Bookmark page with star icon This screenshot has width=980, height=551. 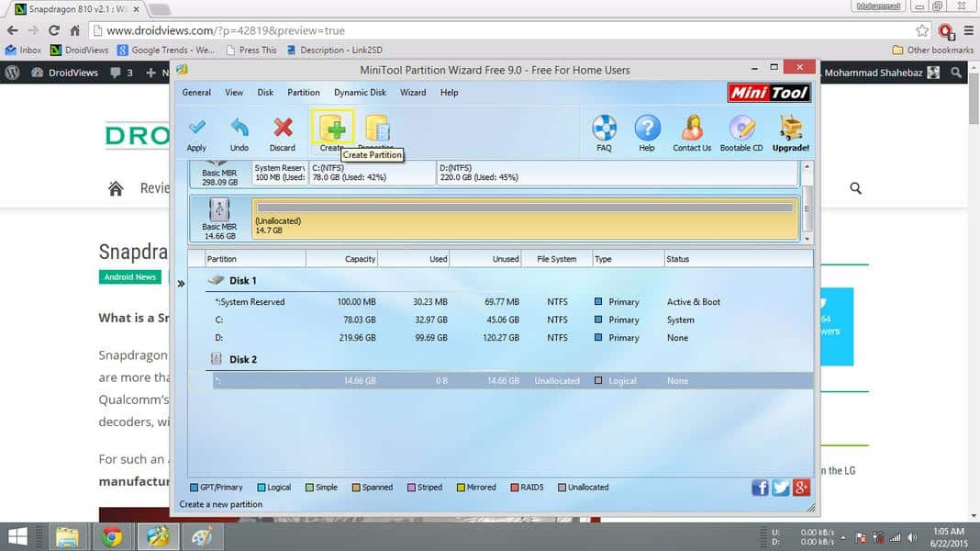click(922, 30)
